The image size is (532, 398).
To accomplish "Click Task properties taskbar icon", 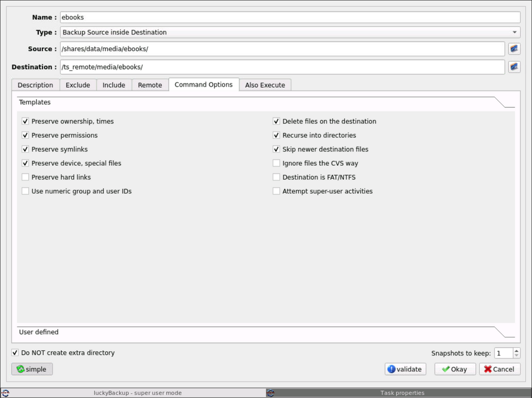I will click(270, 393).
